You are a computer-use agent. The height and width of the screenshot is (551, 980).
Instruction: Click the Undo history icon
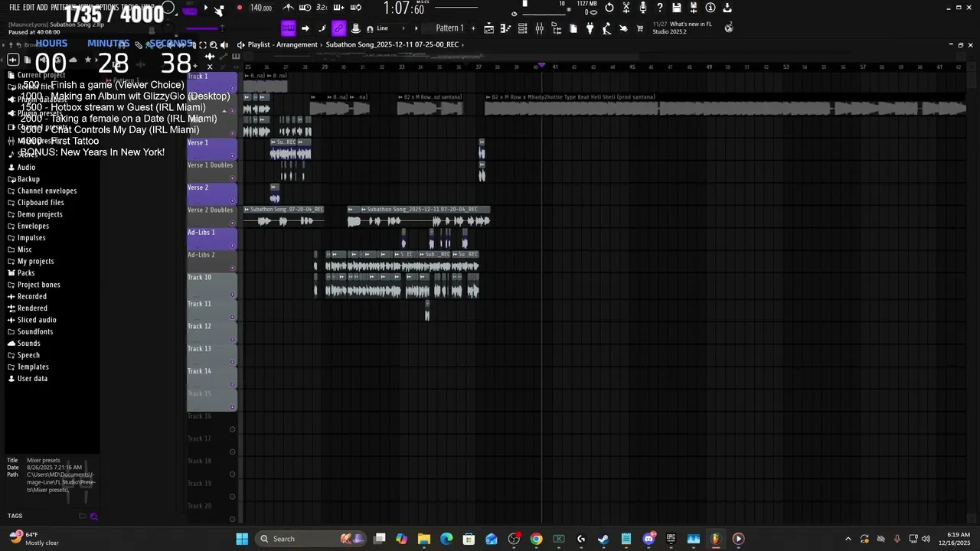tap(609, 8)
